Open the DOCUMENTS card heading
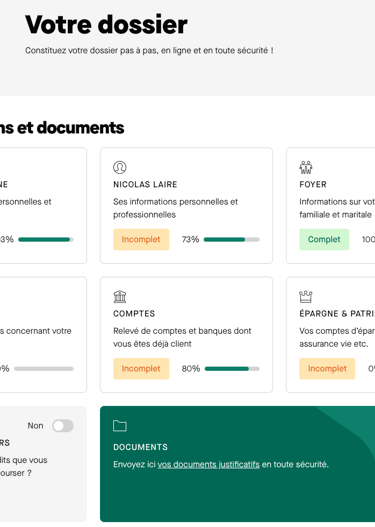Image resolution: width=375 pixels, height=527 pixels. click(140, 447)
